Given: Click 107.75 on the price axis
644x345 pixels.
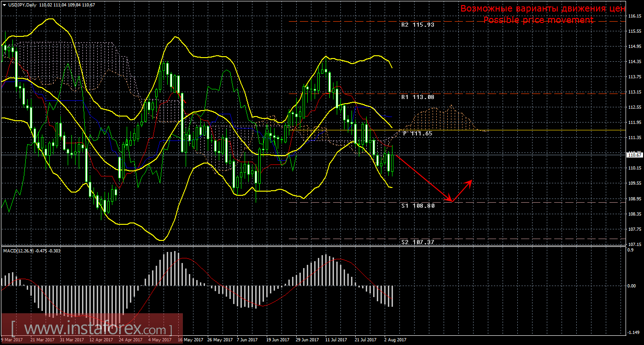Looking at the screenshot, I should (634, 229).
